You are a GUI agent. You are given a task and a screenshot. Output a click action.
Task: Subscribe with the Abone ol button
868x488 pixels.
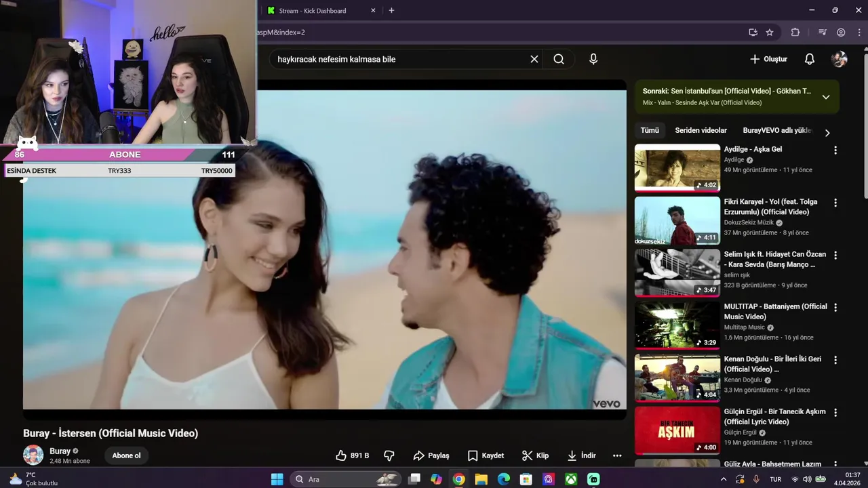pyautogui.click(x=126, y=455)
